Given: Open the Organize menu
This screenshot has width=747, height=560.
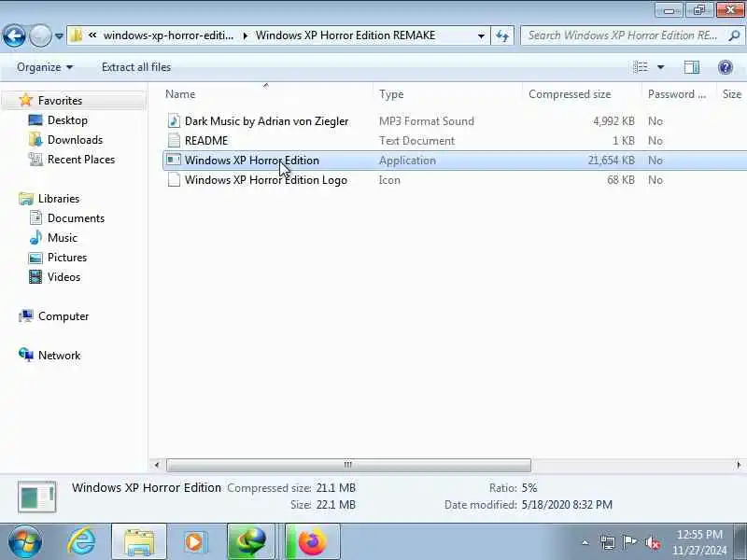Looking at the screenshot, I should pos(45,67).
